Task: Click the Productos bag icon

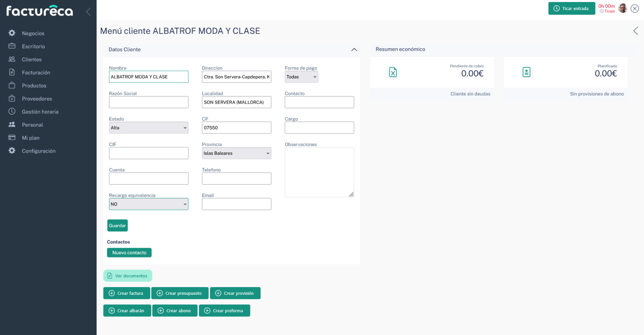Action: tap(12, 85)
